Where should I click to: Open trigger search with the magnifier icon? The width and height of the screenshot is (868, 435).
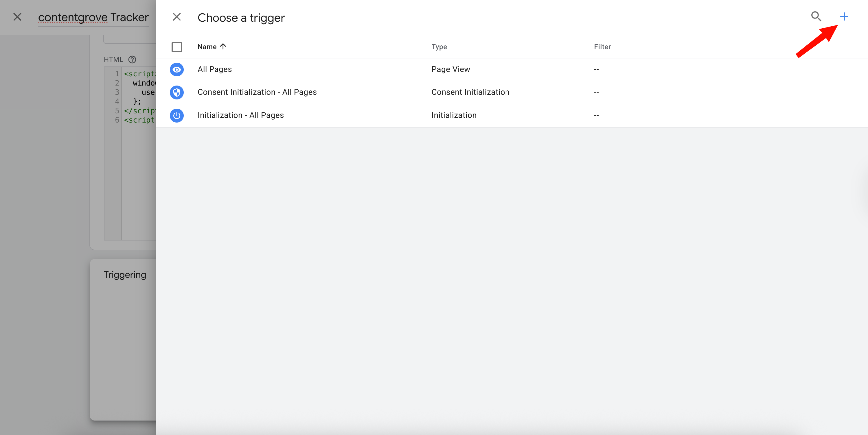(x=816, y=16)
